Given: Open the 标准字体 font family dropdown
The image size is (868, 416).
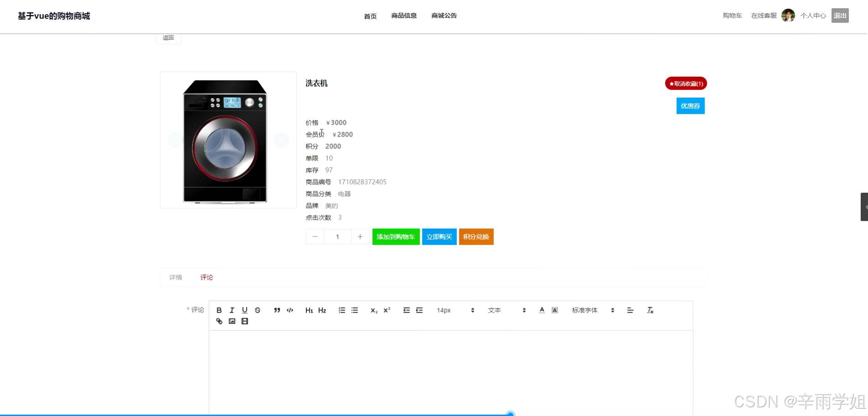Looking at the screenshot, I should tap(593, 310).
